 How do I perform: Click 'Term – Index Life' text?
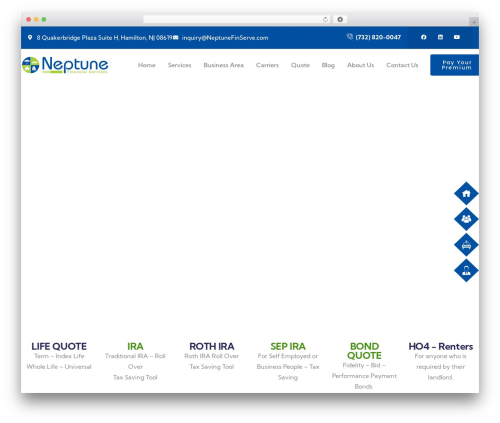pos(59,356)
